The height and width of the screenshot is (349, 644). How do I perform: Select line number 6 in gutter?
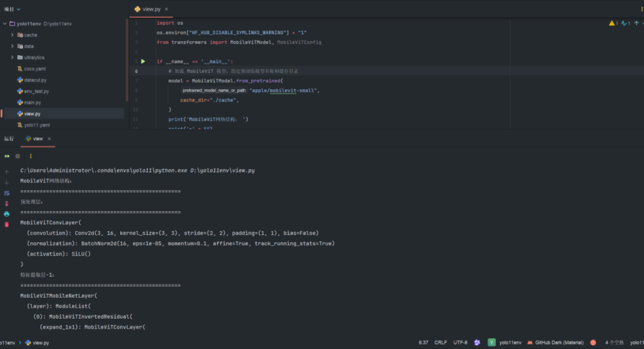click(x=136, y=71)
